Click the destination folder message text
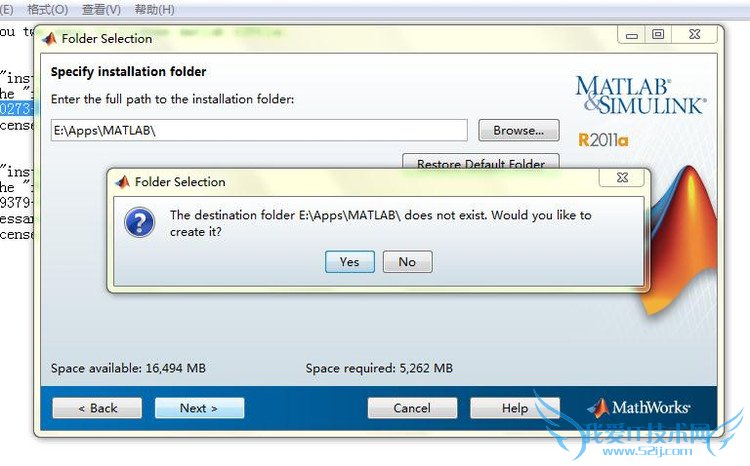Viewport: 750px width, 466px height. click(381, 223)
